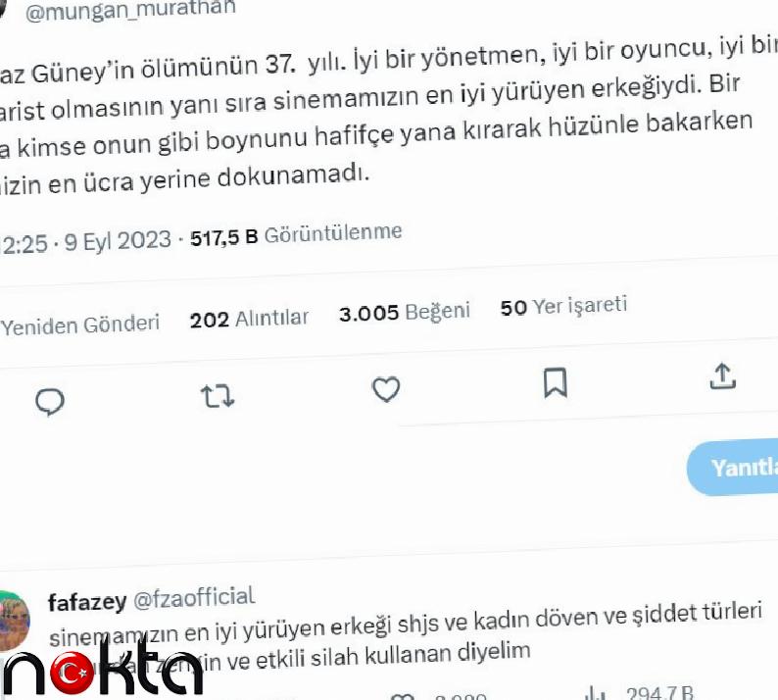
Task: Click the heart icon on fafazey's reply
Action: [x=403, y=697]
